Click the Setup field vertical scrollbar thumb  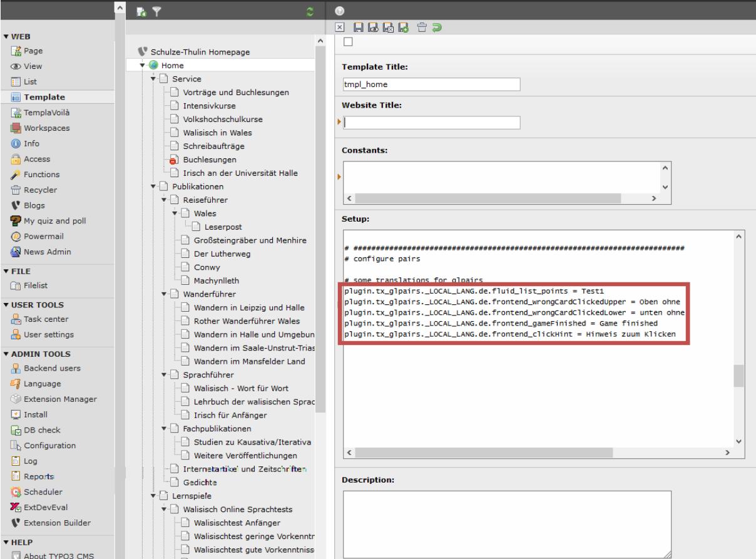(738, 377)
